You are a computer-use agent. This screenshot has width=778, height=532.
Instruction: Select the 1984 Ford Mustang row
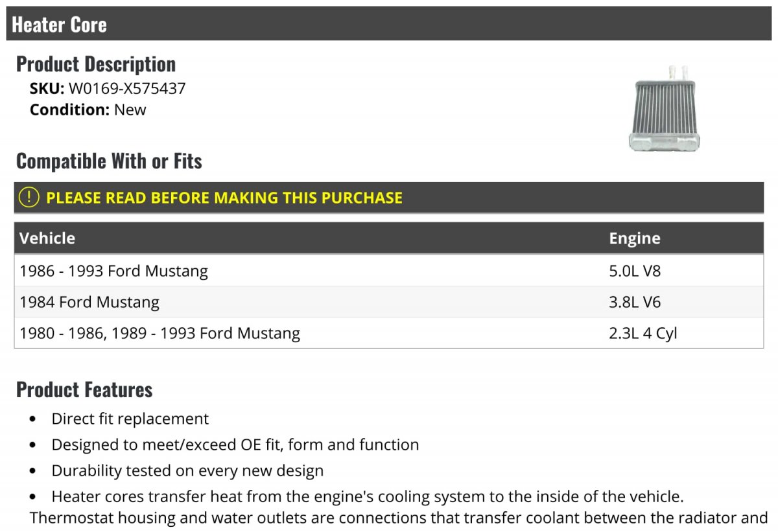click(89, 302)
